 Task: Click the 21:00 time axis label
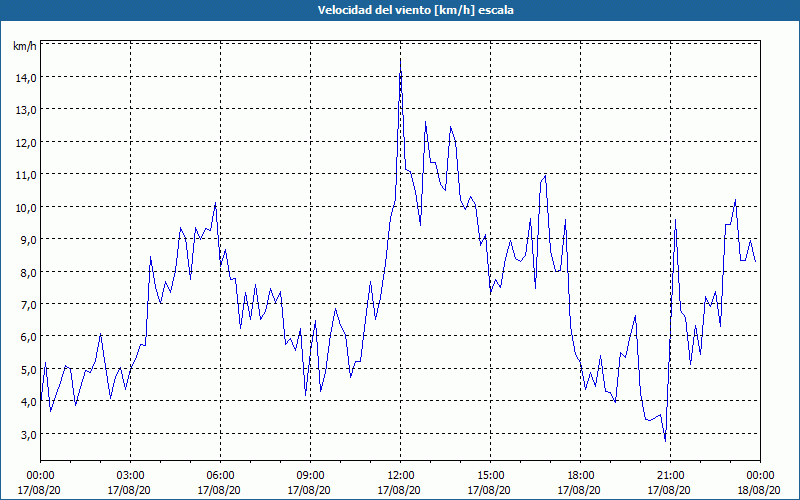[x=670, y=476]
